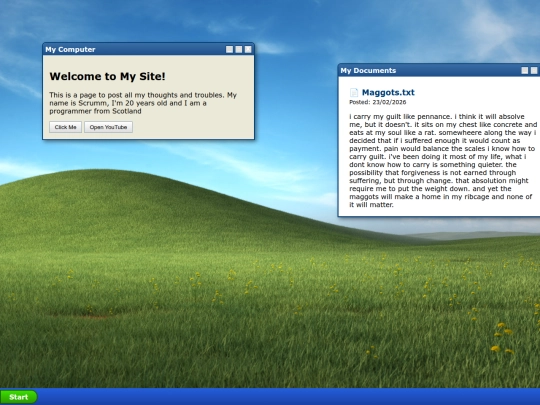Maximize the My Computer window
The width and height of the screenshot is (540, 405).
[239, 49]
